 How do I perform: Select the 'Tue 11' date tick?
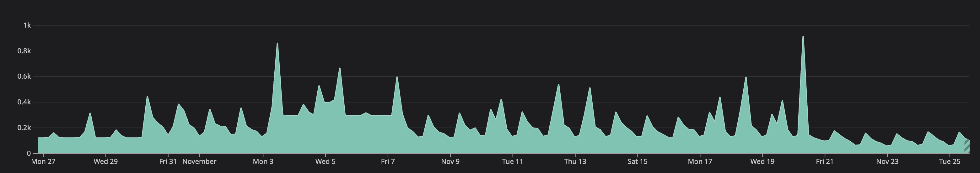tap(513, 161)
